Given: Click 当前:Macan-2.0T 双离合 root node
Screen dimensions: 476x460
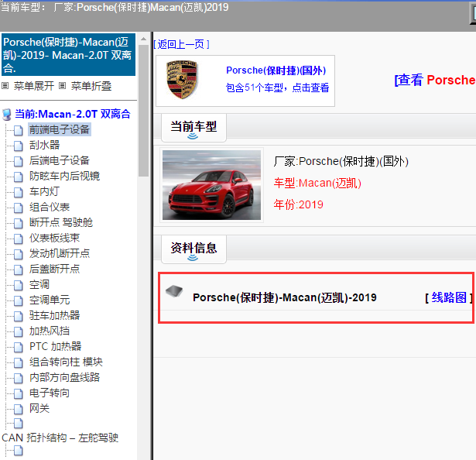Looking at the screenshot, I should coord(73,115).
